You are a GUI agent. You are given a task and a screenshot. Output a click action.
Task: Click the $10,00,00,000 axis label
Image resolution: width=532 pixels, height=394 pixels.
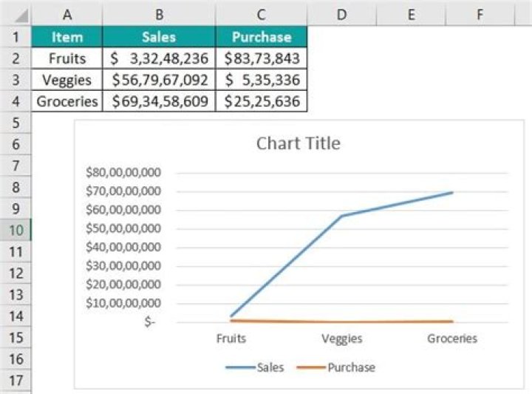pyautogui.click(x=123, y=303)
